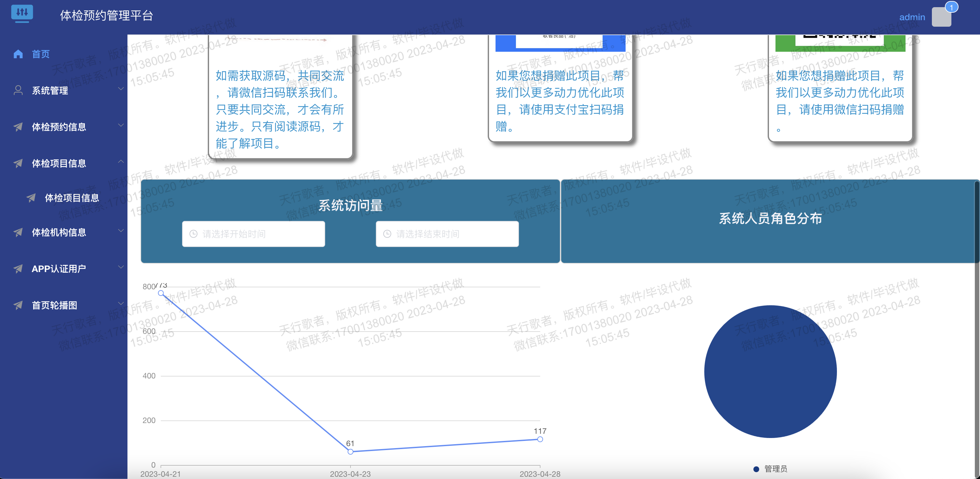The height and width of the screenshot is (479, 980).
Task: Open 首页轮播图 sidebar menu
Action: pyautogui.click(x=63, y=305)
